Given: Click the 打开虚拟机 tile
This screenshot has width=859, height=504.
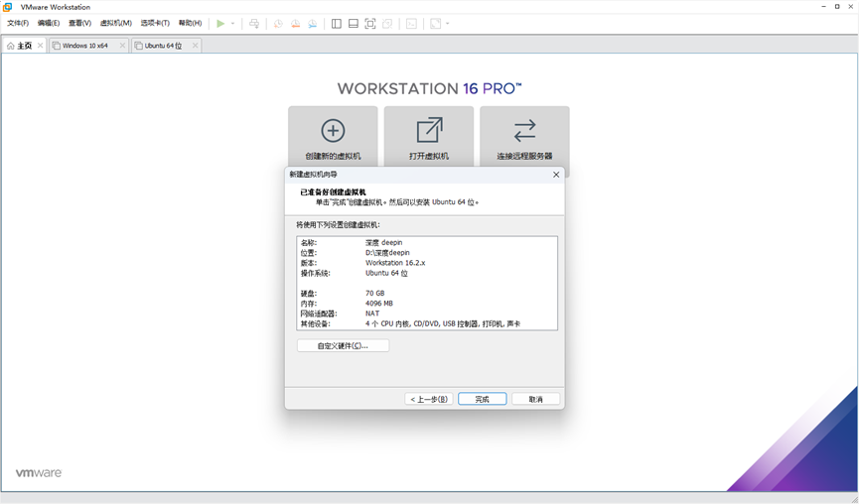Looking at the screenshot, I should [429, 137].
